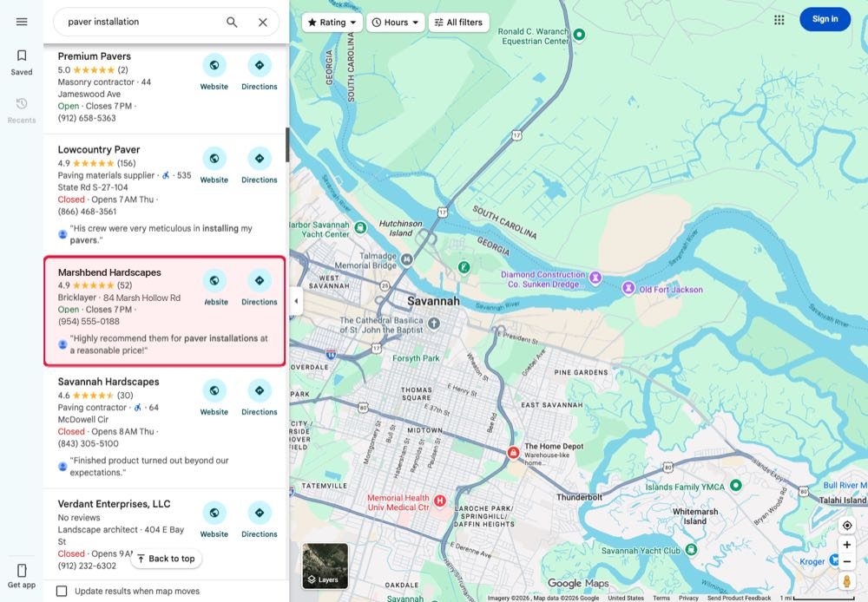
Task: Click Talmadge Memorial Bridge map pin
Action: 407,259
